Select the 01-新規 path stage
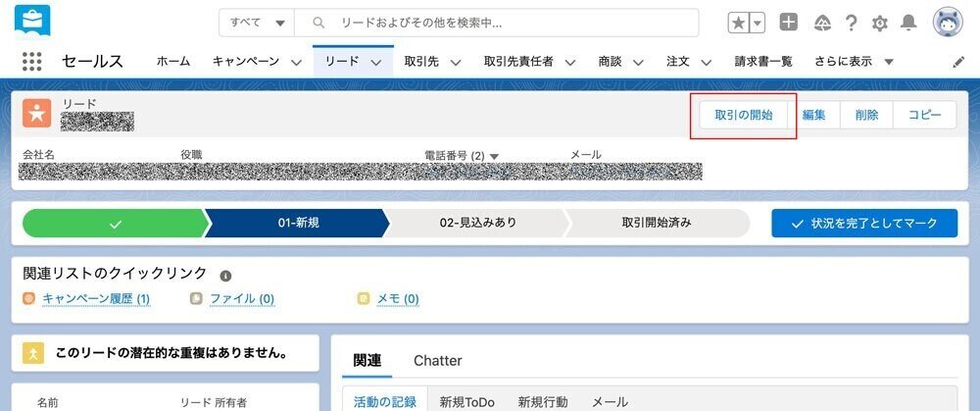Image resolution: width=980 pixels, height=411 pixels. click(x=298, y=223)
